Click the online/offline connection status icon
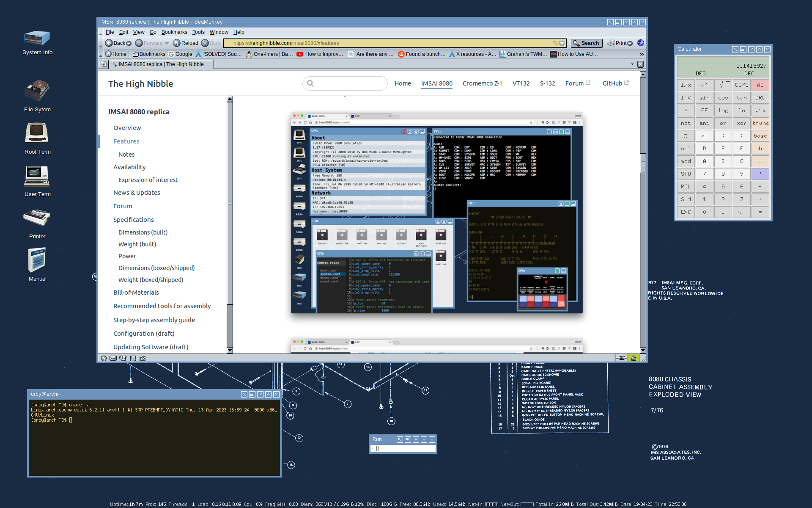Viewport: 812px width, 508px height. tap(621, 358)
